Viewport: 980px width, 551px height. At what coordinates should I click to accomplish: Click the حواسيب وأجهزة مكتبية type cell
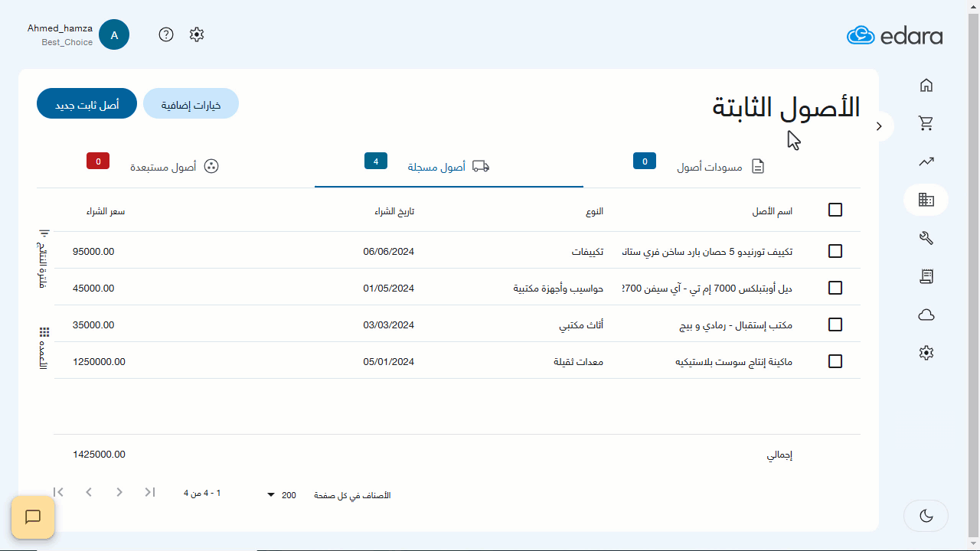[558, 288]
